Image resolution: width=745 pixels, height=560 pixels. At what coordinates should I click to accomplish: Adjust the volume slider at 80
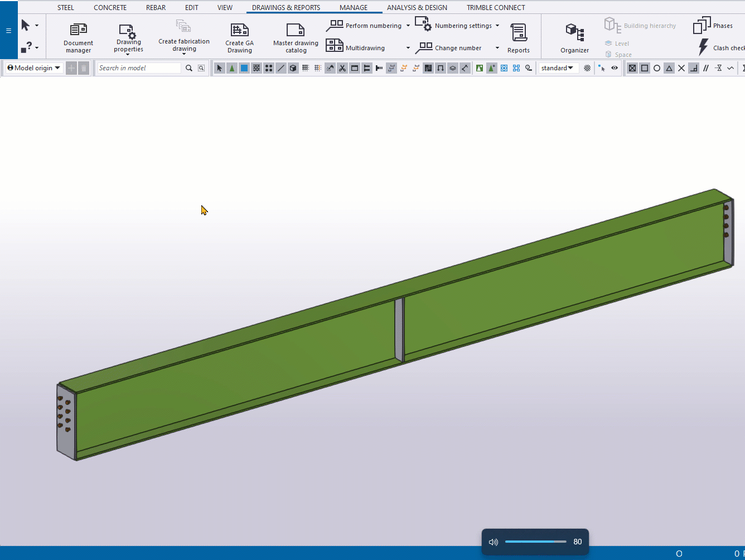pyautogui.click(x=535, y=542)
